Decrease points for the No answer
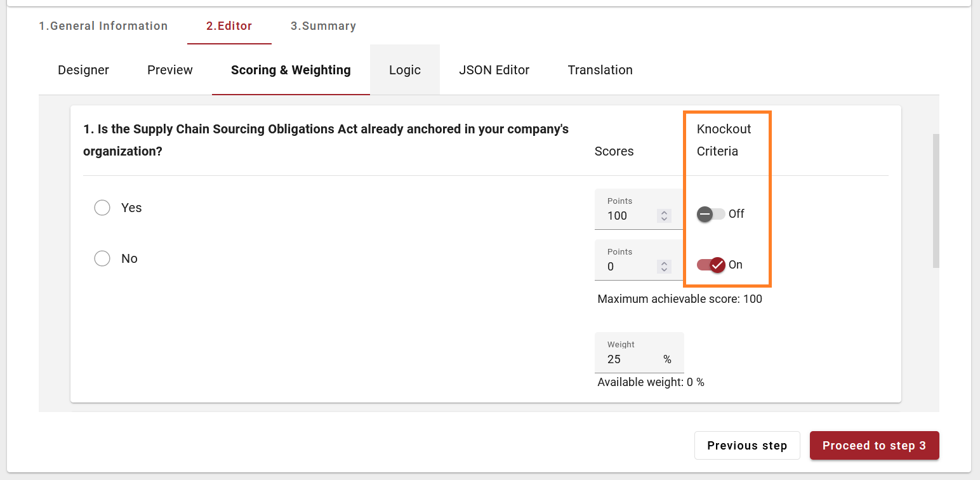 click(664, 270)
